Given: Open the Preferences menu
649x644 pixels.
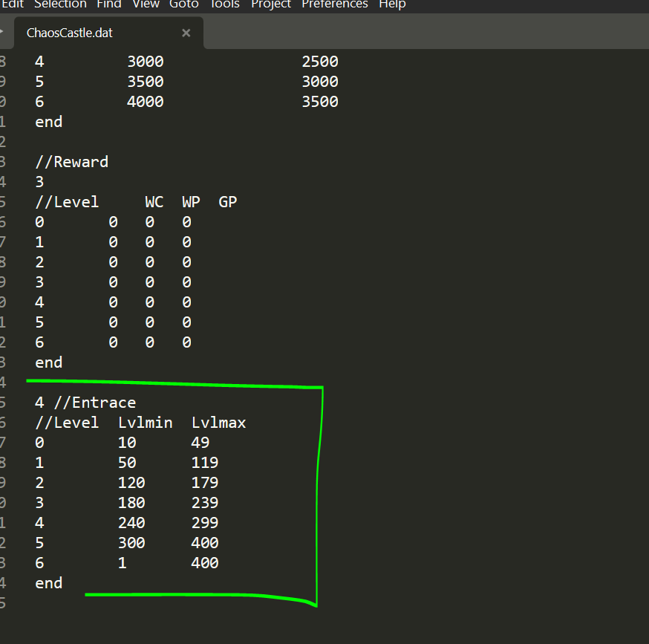Looking at the screenshot, I should point(334,4).
